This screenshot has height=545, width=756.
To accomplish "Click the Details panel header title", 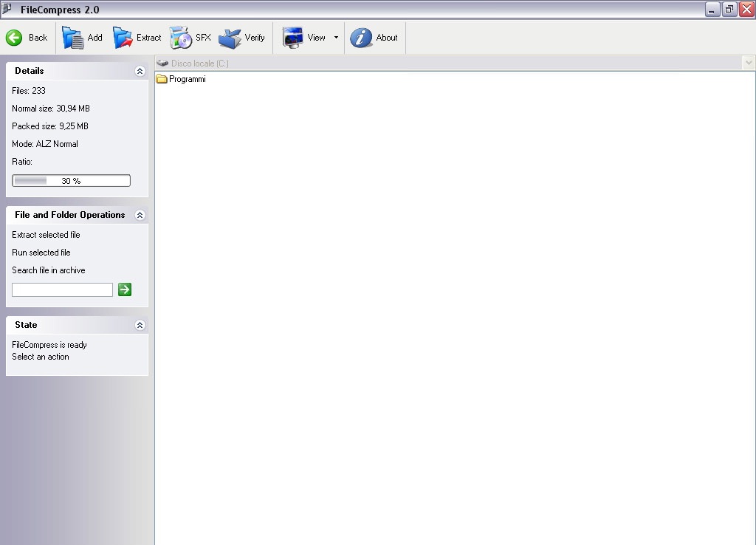I will 30,71.
